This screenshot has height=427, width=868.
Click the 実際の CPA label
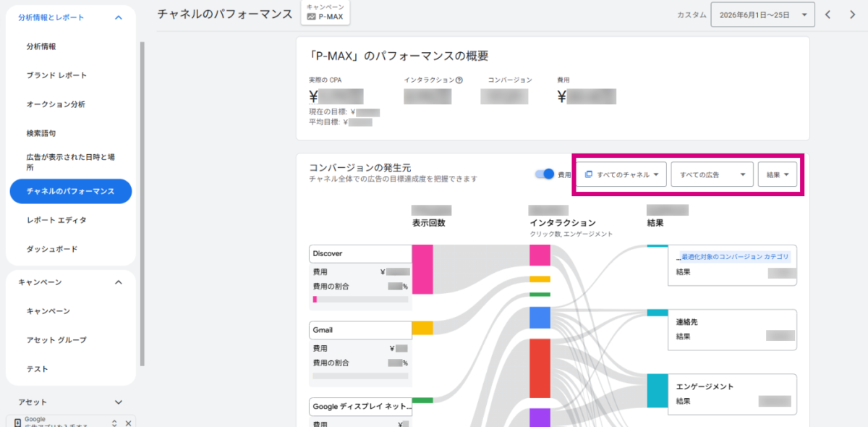(x=325, y=80)
